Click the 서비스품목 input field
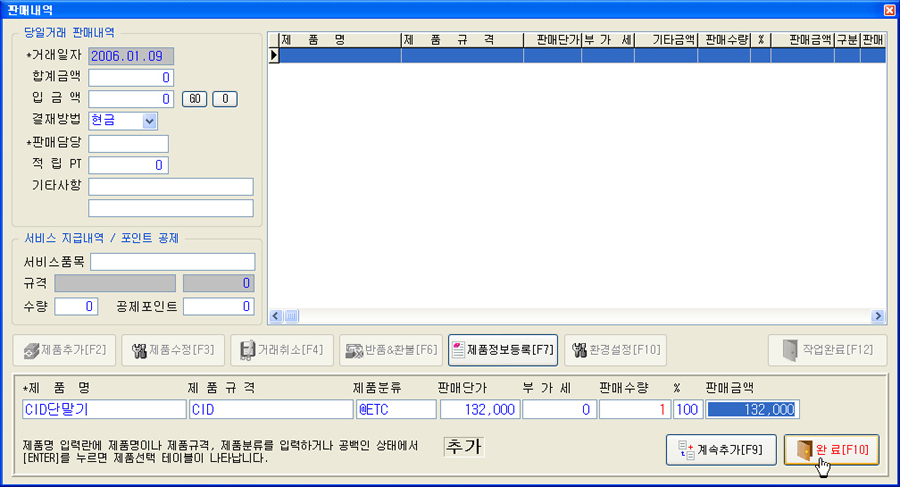Image resolution: width=900 pixels, height=487 pixels. click(x=173, y=262)
